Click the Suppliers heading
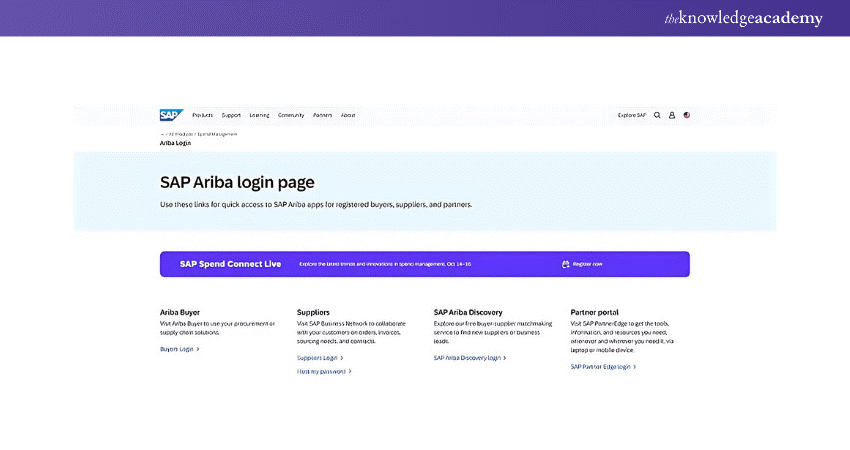The image size is (850, 450). (313, 312)
